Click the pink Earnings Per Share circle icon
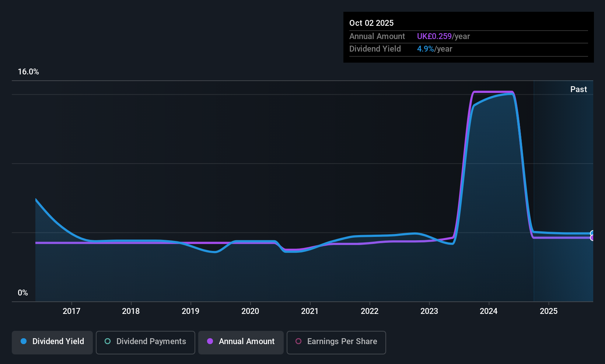 (x=298, y=342)
